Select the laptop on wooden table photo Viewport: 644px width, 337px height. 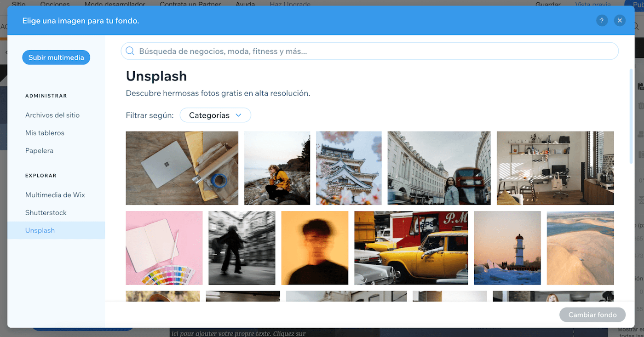tap(182, 168)
